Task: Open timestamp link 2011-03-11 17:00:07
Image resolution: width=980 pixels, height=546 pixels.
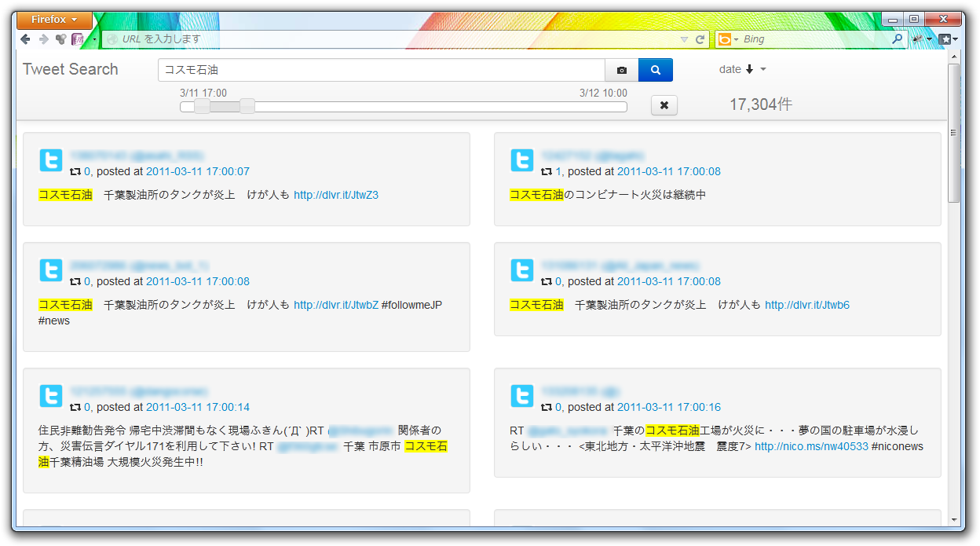Action: coord(198,171)
